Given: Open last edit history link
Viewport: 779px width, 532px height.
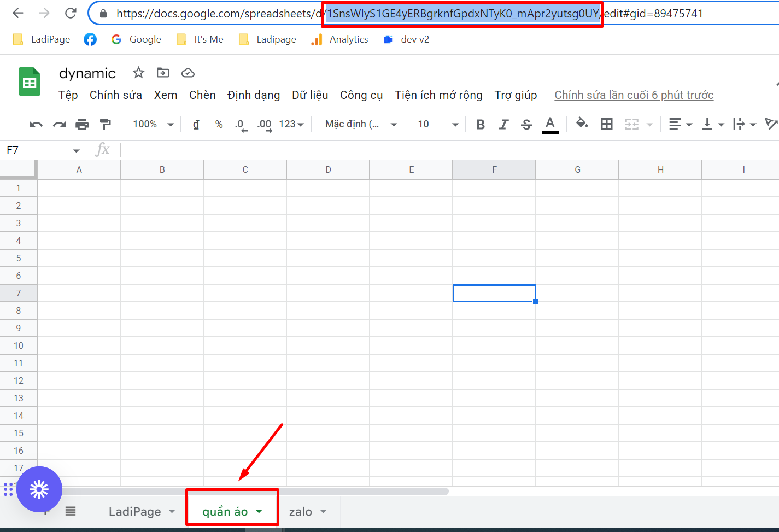Looking at the screenshot, I should coord(634,95).
